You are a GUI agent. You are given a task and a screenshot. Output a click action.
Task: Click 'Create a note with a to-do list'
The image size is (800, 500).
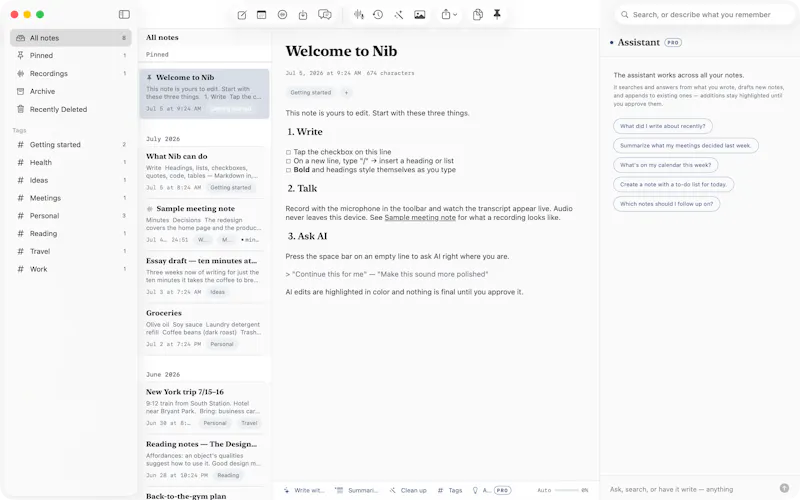[673, 184]
